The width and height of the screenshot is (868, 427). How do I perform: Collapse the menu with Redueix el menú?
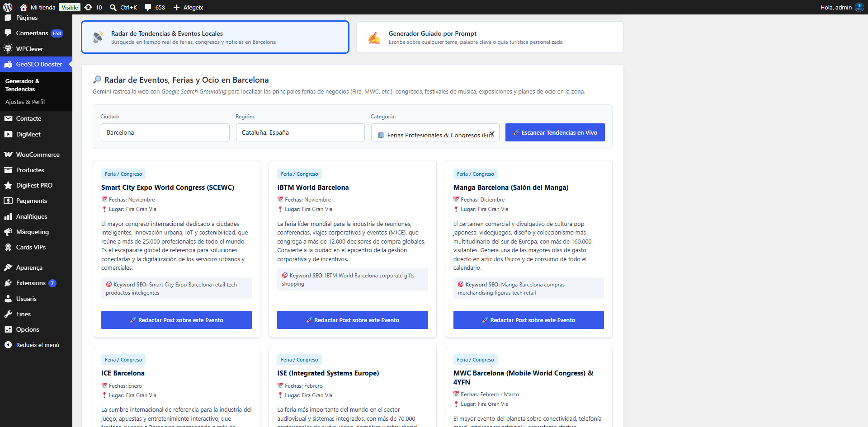pyautogui.click(x=36, y=345)
